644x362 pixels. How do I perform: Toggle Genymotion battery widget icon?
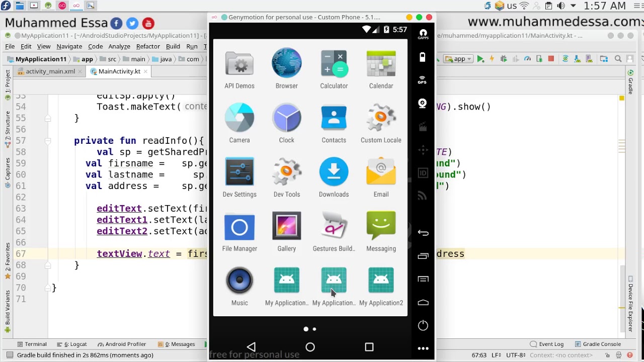(x=423, y=57)
